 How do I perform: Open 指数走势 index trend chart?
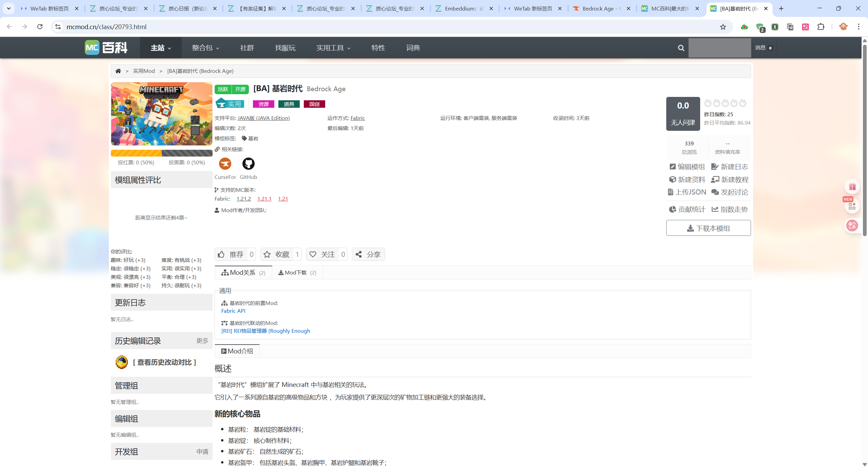coord(730,209)
